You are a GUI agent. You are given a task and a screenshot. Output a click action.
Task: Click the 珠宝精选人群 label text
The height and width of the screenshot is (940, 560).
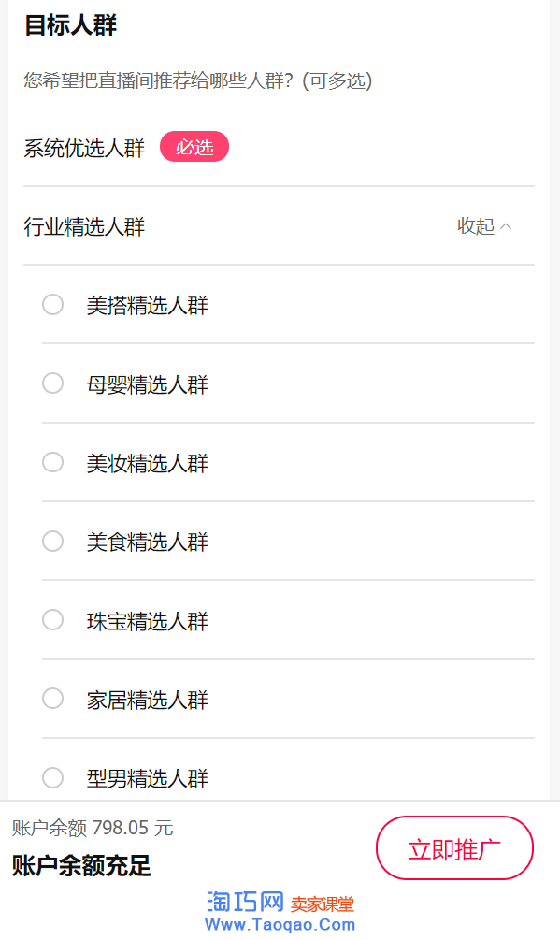point(148,621)
